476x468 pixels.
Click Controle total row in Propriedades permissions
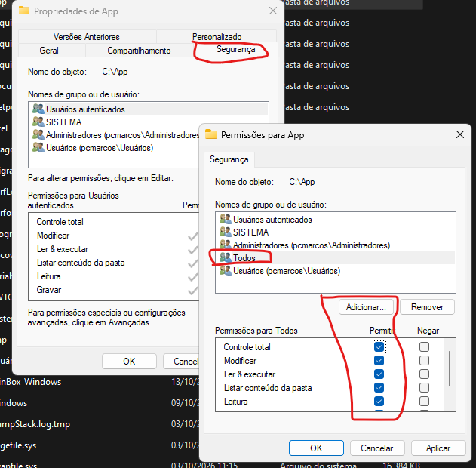[x=114, y=222]
